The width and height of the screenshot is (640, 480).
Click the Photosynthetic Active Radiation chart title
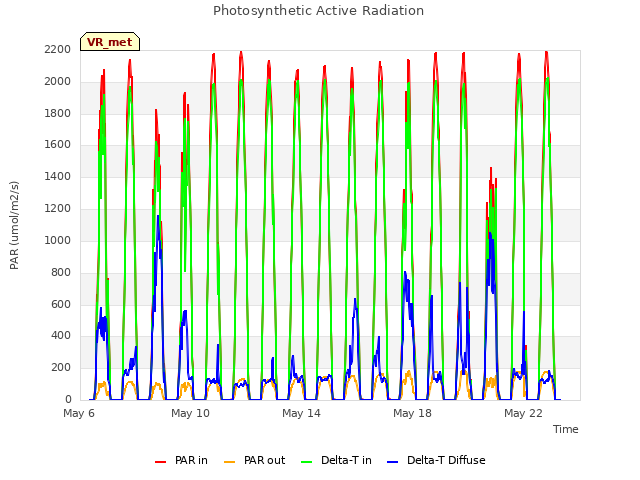coord(318,11)
